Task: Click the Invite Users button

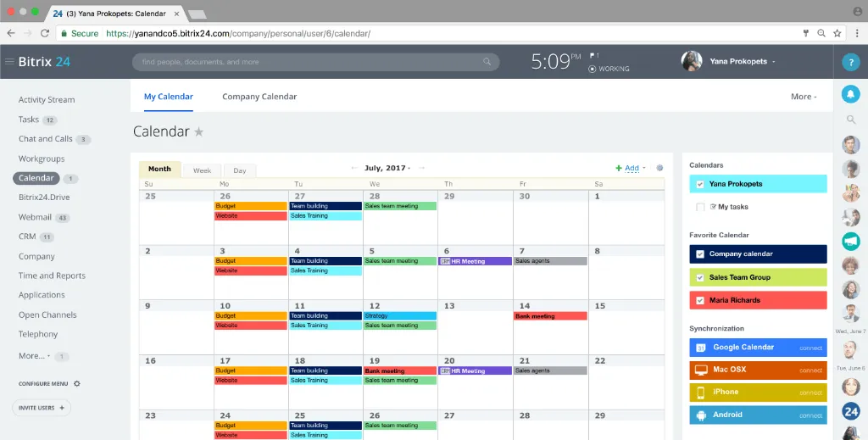Action: click(x=42, y=408)
